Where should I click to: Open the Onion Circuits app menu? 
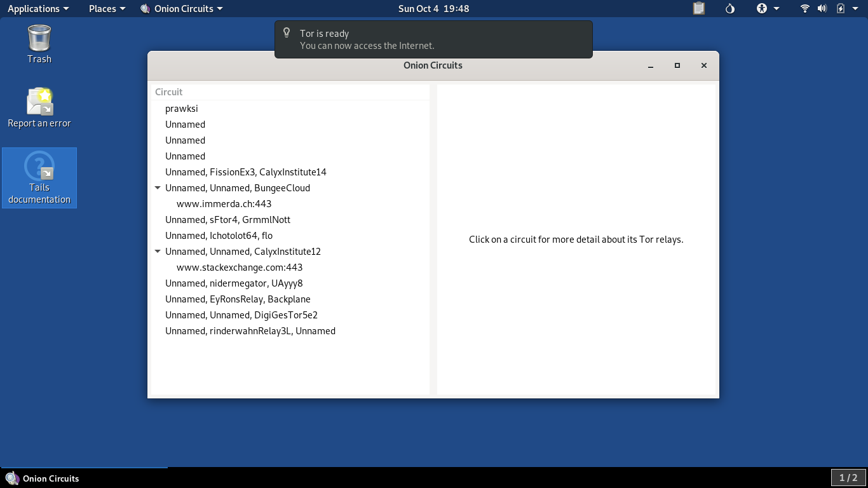[x=182, y=8]
